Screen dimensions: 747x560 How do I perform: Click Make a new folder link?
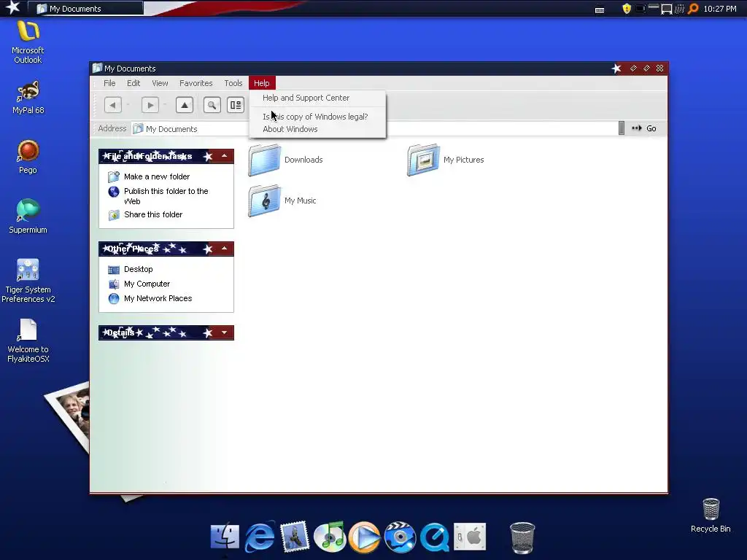[x=157, y=176]
